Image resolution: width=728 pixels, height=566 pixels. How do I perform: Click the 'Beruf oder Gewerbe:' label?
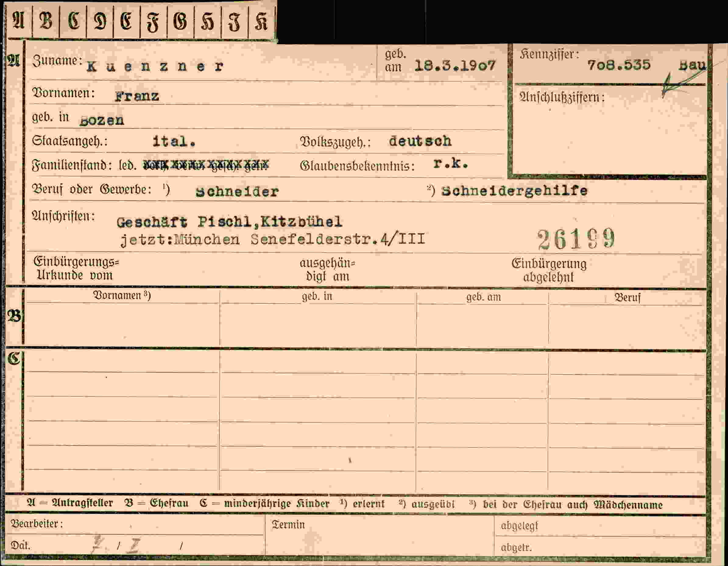[92, 190]
